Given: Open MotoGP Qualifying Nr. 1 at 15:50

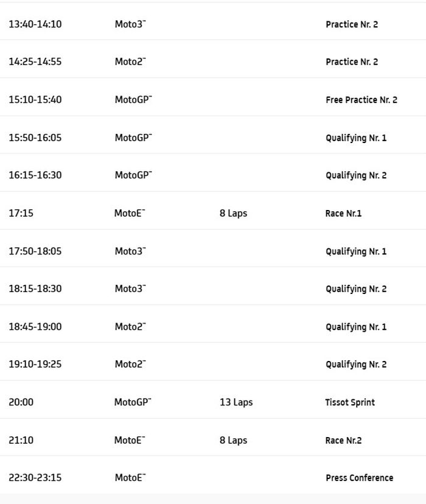Looking at the screenshot, I should (355, 138).
